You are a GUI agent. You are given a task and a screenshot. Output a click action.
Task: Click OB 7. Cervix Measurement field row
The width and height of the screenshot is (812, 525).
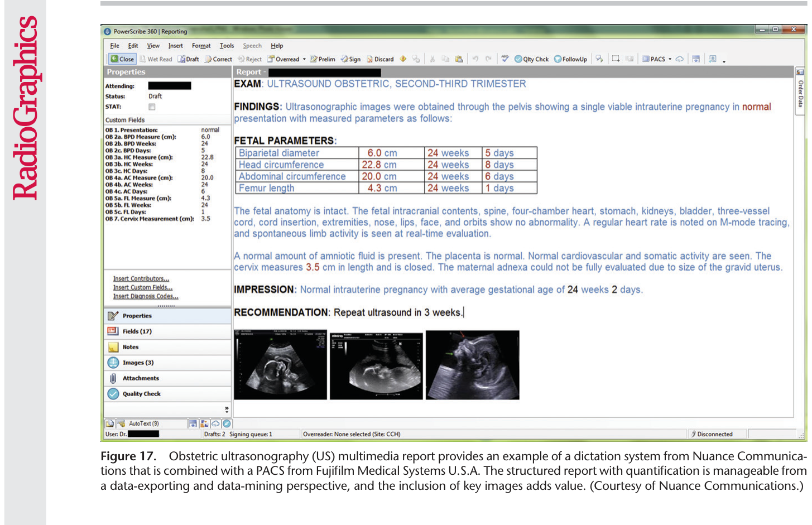167,219
